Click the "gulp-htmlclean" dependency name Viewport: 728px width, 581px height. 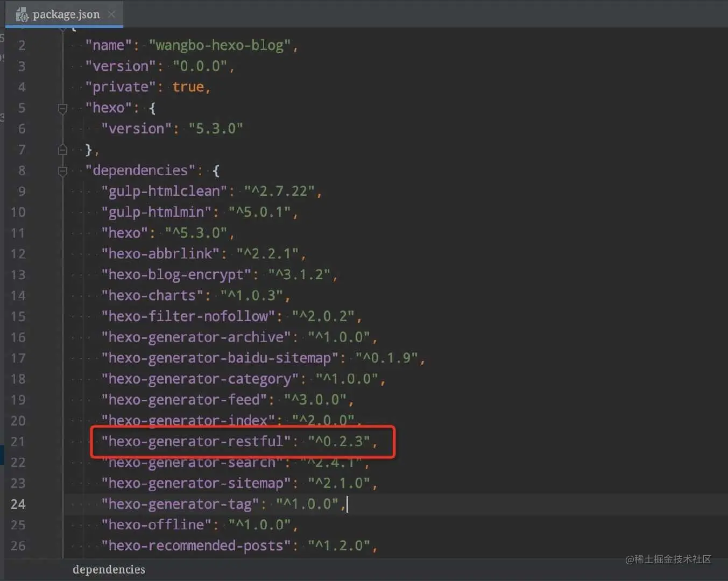(164, 191)
